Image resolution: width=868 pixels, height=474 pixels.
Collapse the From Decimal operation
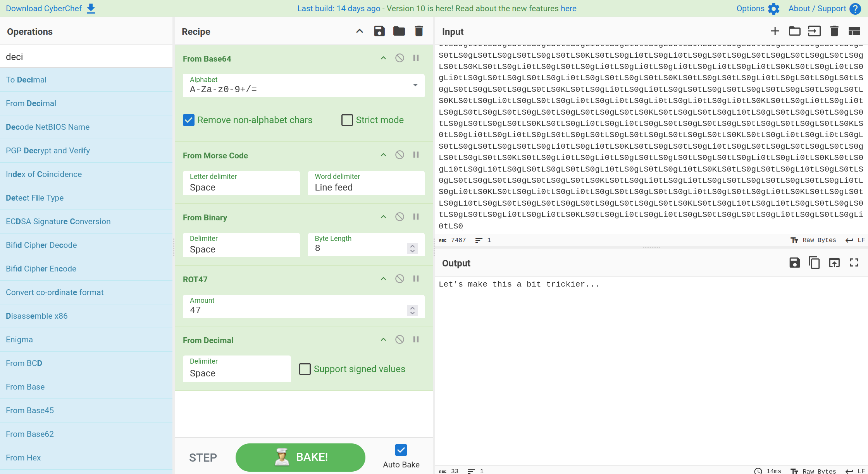pyautogui.click(x=383, y=340)
